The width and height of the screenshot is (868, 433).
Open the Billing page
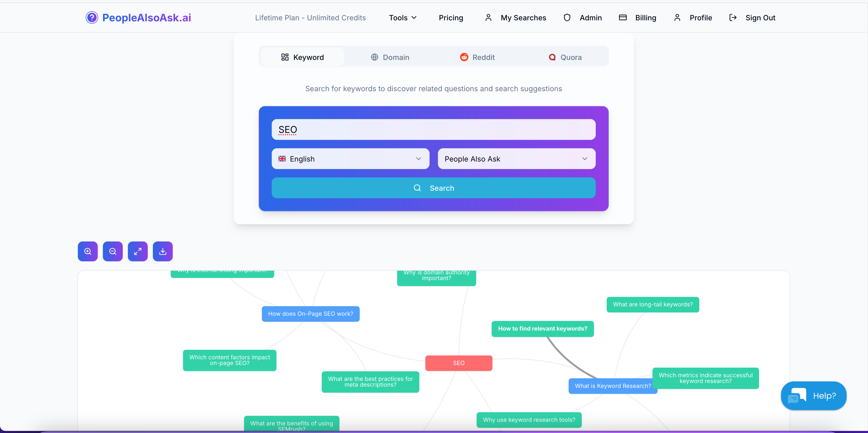tap(646, 17)
